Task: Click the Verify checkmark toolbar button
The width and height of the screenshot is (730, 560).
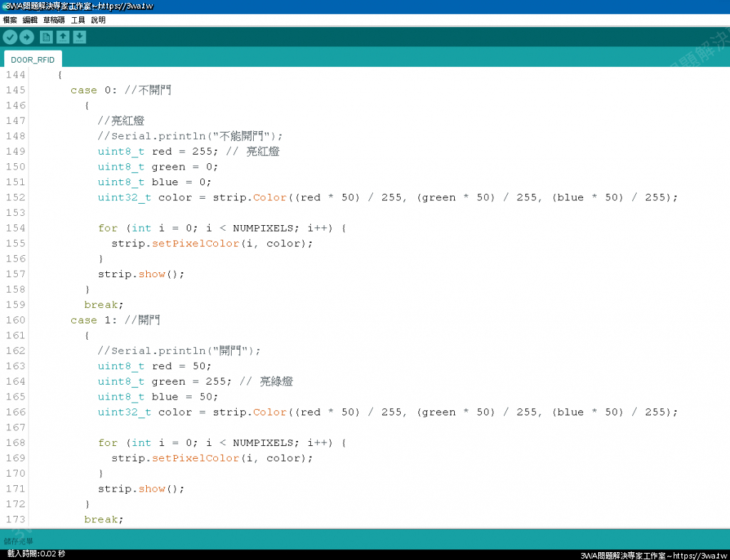Action: 10,37
